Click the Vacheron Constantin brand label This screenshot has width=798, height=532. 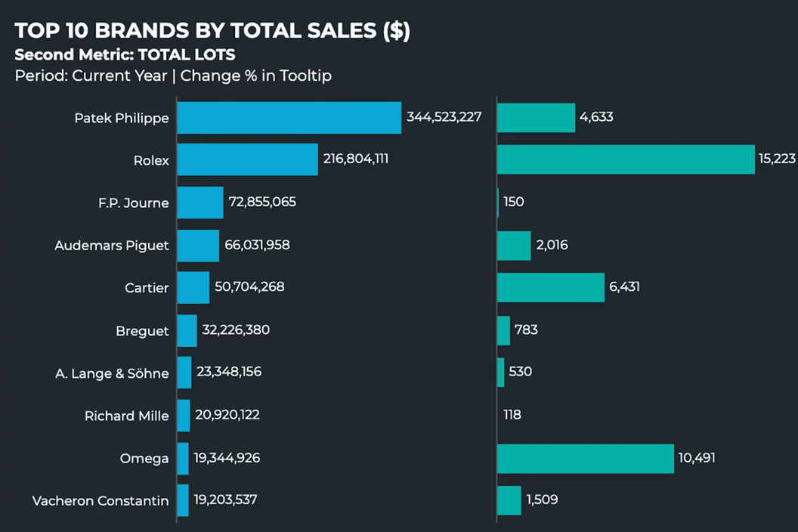coord(101,500)
